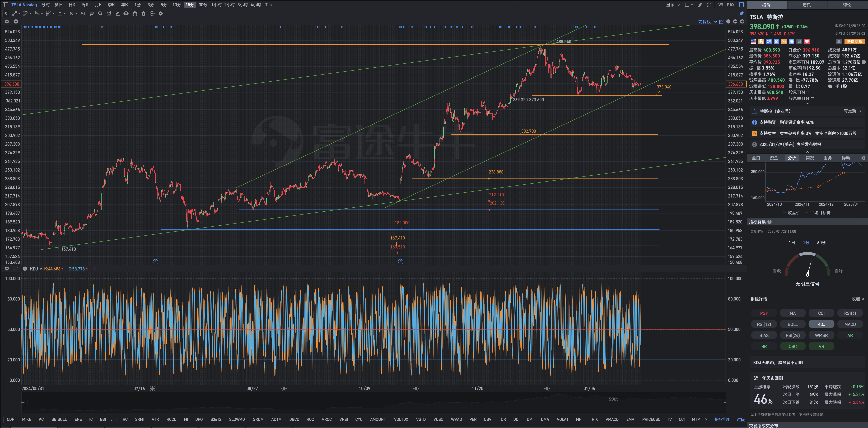The width and height of the screenshot is (868, 428).
Task: Pin the chart toolbar
Action: [x=742, y=13]
